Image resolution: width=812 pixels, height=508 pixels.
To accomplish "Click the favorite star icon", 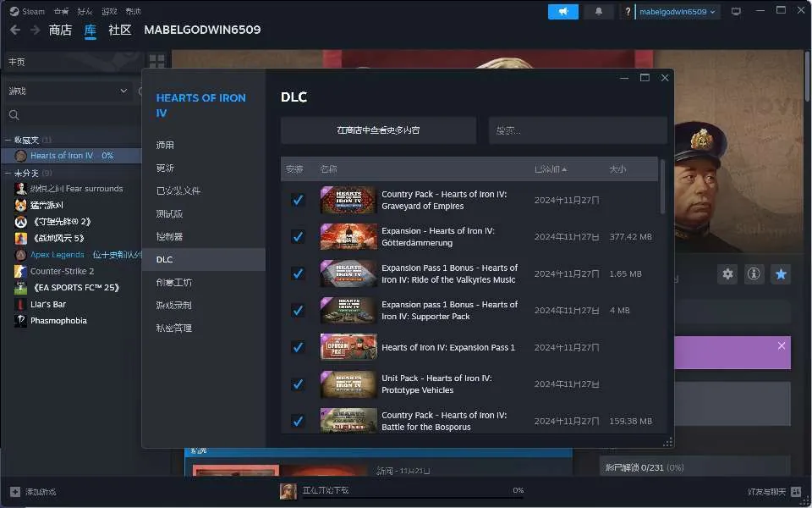I will tap(781, 273).
